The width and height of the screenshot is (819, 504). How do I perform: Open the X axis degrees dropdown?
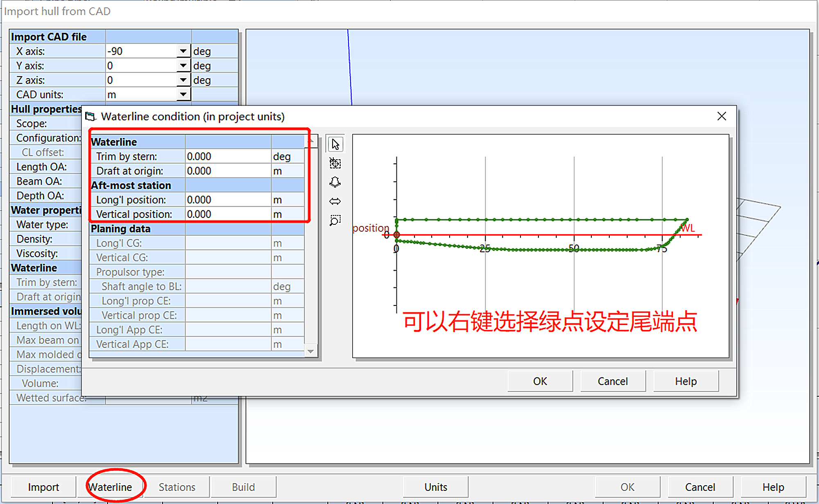pyautogui.click(x=184, y=51)
